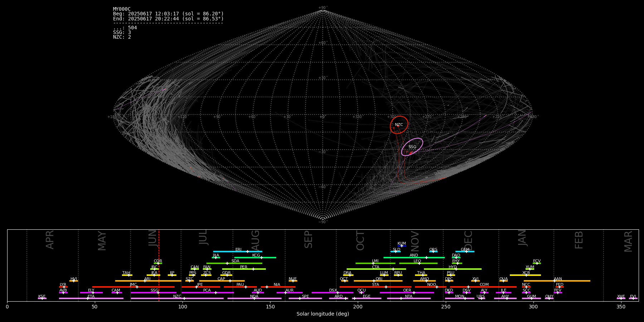Click the SSG label inside the violet ellipse

[412, 147]
